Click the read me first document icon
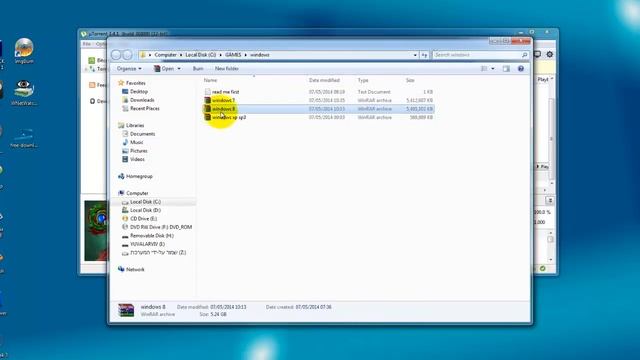Image resolution: width=640 pixels, height=360 pixels. (207, 92)
